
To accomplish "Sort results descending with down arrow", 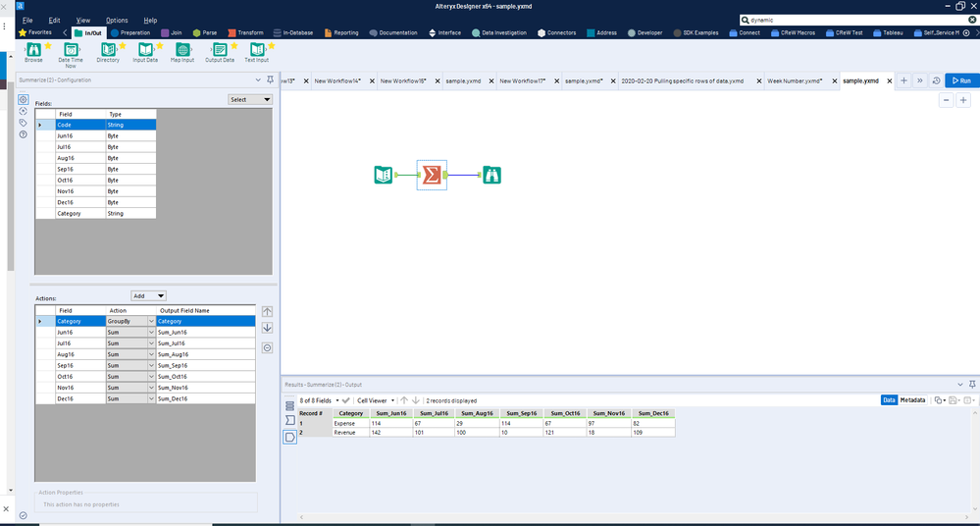I will coord(415,400).
